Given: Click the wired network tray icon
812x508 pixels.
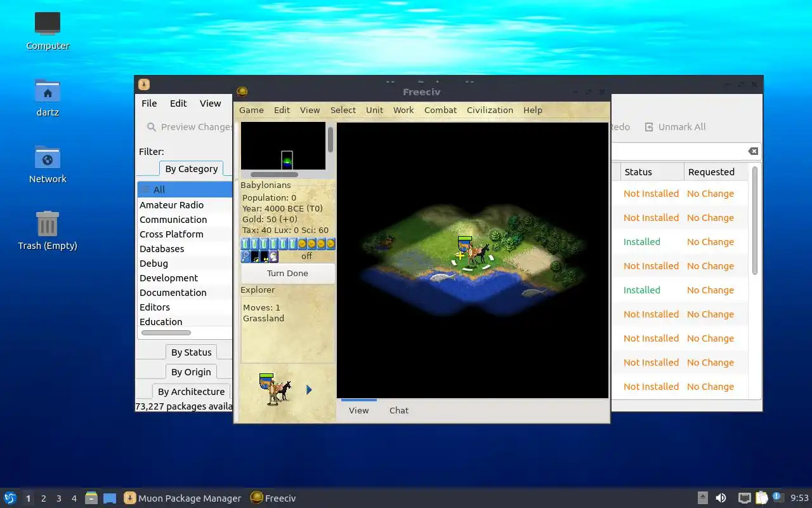Looking at the screenshot, I should coord(745,498).
